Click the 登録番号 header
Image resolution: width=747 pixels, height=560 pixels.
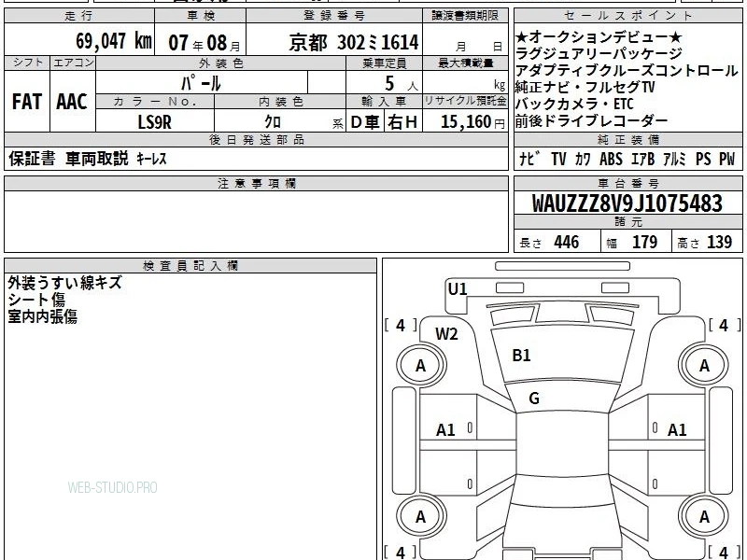click(x=334, y=16)
